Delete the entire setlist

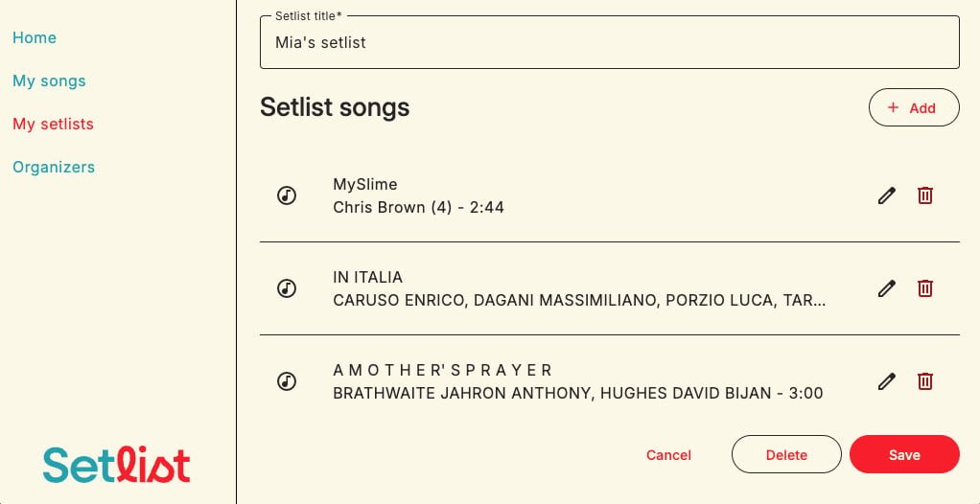pos(786,455)
